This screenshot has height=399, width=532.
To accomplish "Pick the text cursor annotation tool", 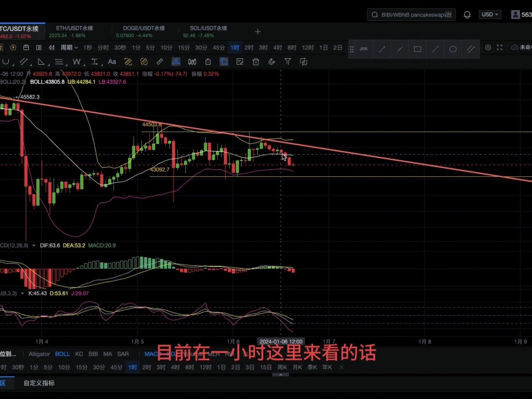I will tap(95, 62).
